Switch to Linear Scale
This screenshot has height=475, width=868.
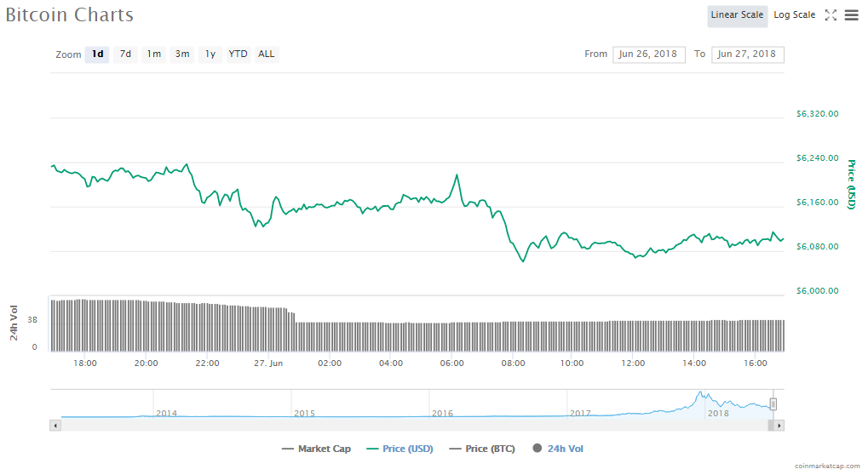pos(737,15)
